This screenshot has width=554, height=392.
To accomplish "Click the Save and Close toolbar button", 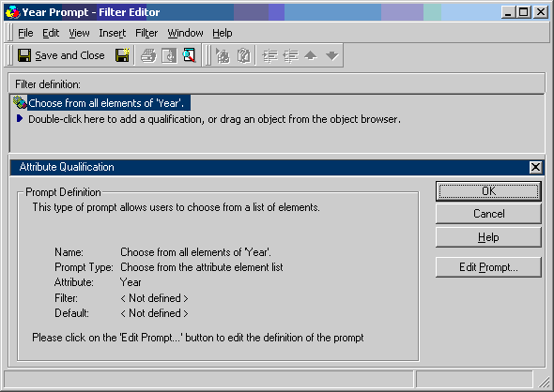I will (61, 55).
